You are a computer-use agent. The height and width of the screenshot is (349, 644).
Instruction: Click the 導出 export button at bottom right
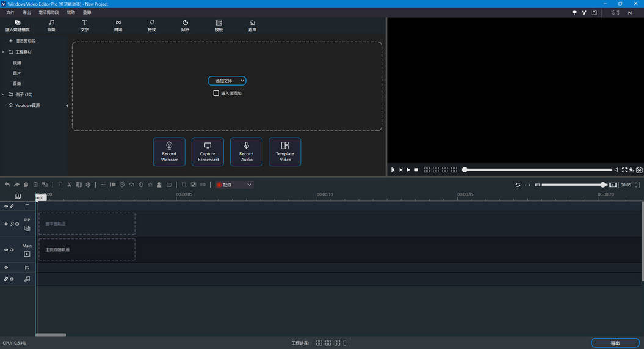[615, 343]
